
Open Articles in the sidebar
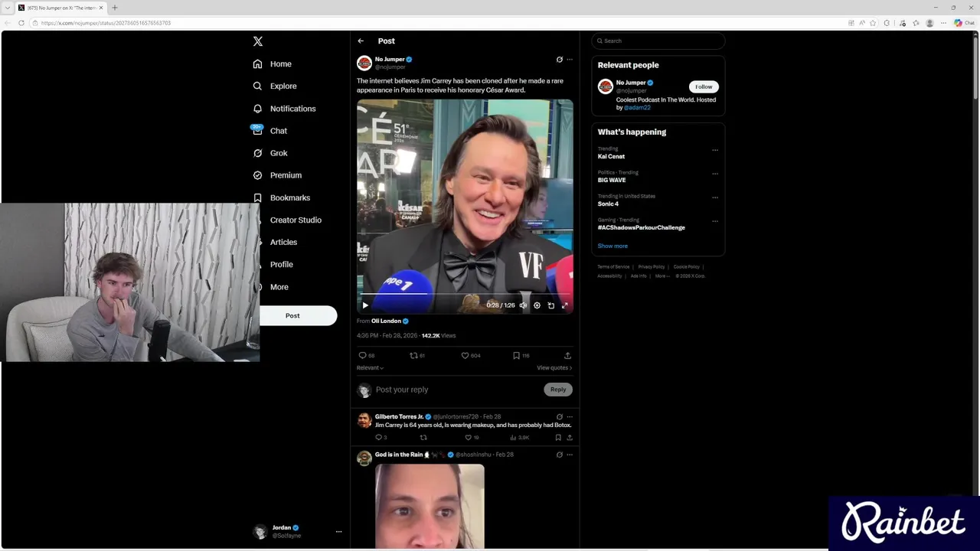click(x=283, y=242)
